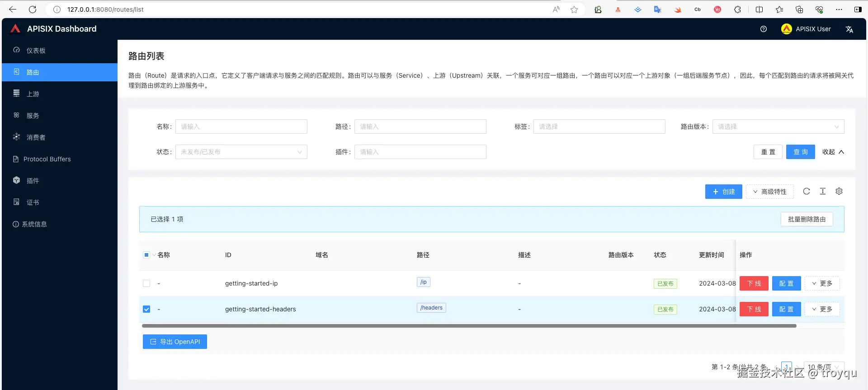The width and height of the screenshot is (868, 390).
Task: Uncheck the getting-started-headers row checkbox
Action: point(146,309)
